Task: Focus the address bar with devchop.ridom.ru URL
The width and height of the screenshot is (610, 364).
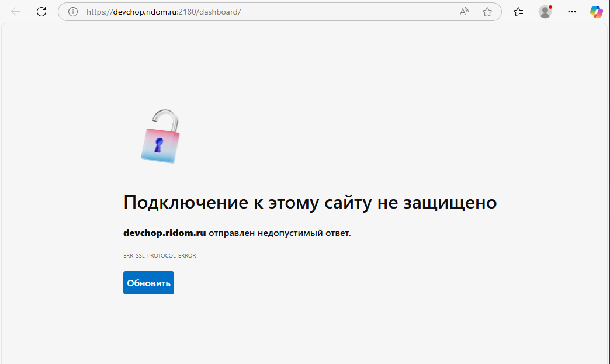Action: coord(263,12)
